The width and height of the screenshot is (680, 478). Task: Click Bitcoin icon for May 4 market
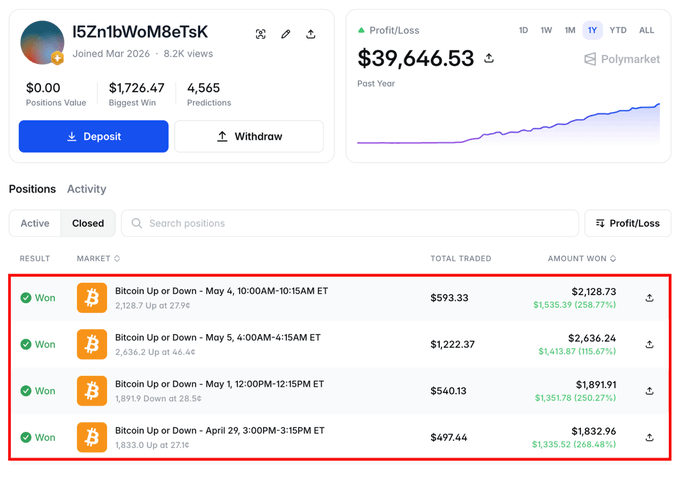coord(92,298)
